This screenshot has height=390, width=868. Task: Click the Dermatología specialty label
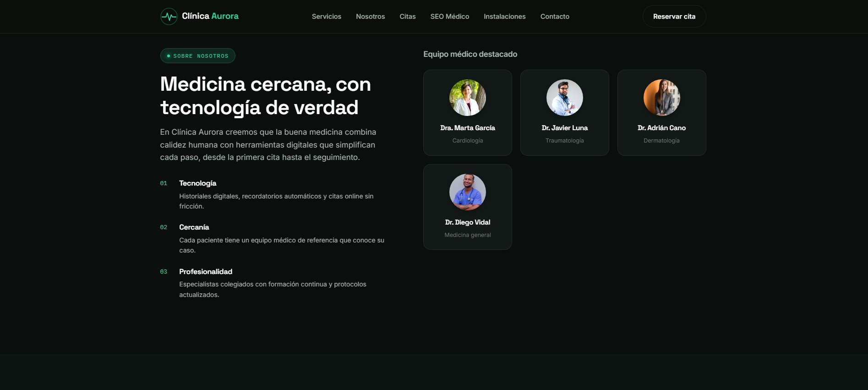point(662,141)
